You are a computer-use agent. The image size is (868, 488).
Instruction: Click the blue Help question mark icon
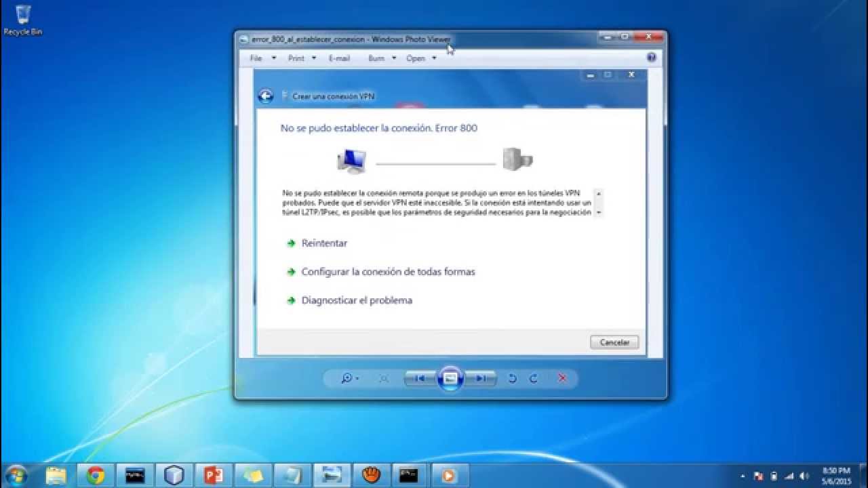click(x=652, y=58)
